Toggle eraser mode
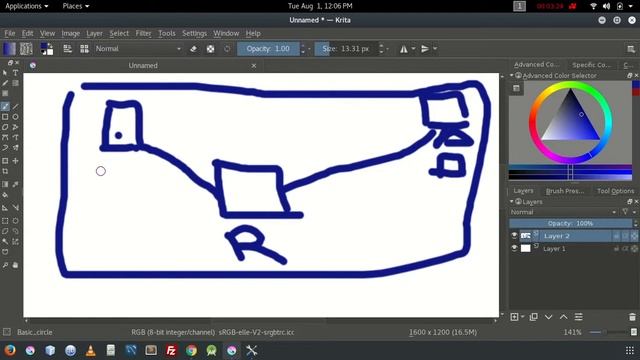Viewport: 640px width, 360px height. [x=193, y=49]
